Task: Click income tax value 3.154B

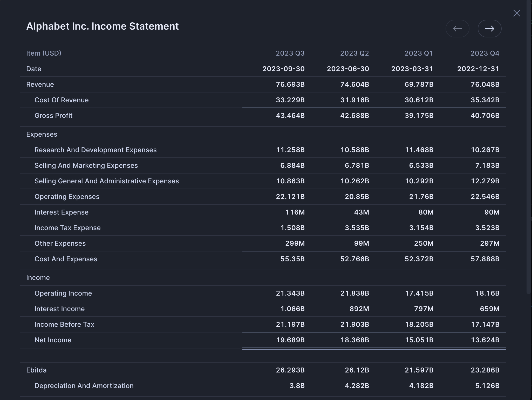Action: point(421,228)
